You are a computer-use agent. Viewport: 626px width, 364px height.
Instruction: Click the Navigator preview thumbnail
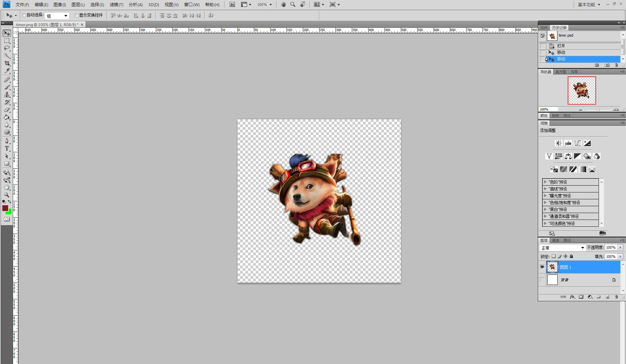point(582,91)
